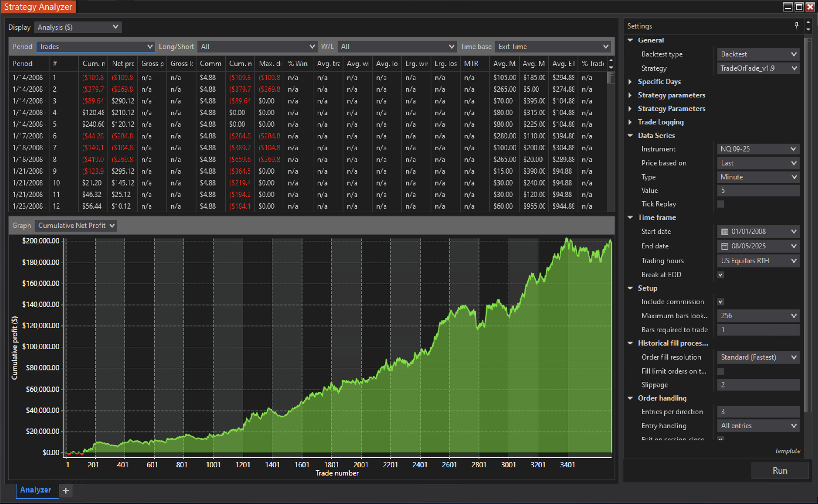
Task: Collapse the Data Series section
Action: [630, 135]
